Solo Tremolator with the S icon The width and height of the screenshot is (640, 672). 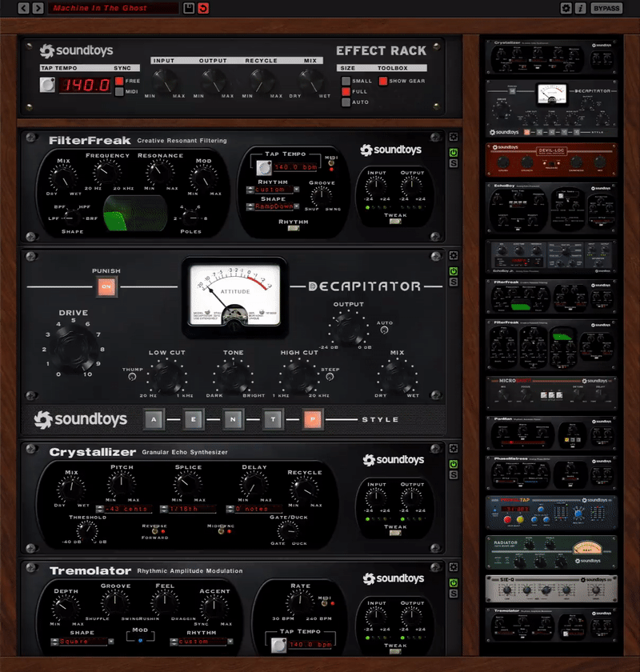(x=453, y=594)
